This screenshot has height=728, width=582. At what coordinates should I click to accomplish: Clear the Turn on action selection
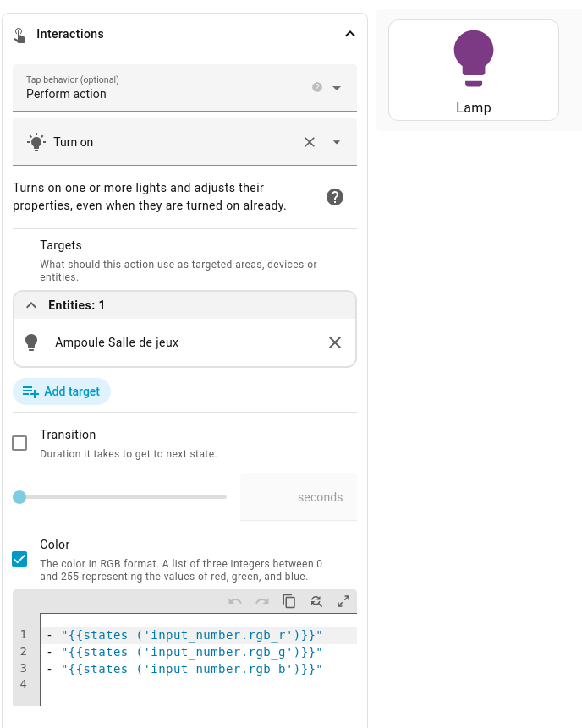310,142
